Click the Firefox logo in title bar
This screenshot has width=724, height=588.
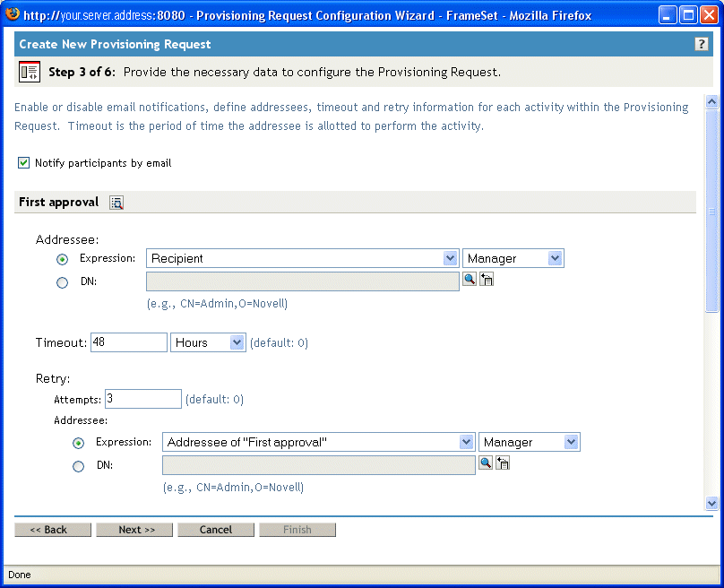[12, 13]
